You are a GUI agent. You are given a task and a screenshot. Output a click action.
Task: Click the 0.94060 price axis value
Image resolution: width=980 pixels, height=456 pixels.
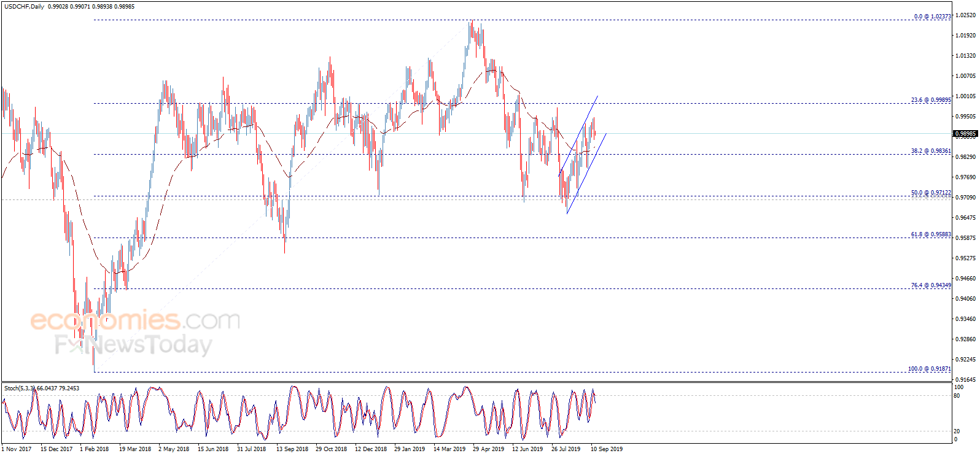click(x=965, y=299)
